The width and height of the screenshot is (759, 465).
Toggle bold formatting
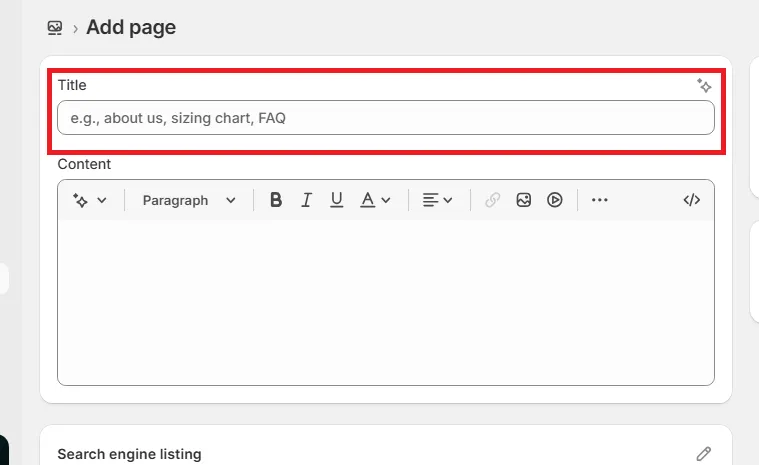pos(276,200)
